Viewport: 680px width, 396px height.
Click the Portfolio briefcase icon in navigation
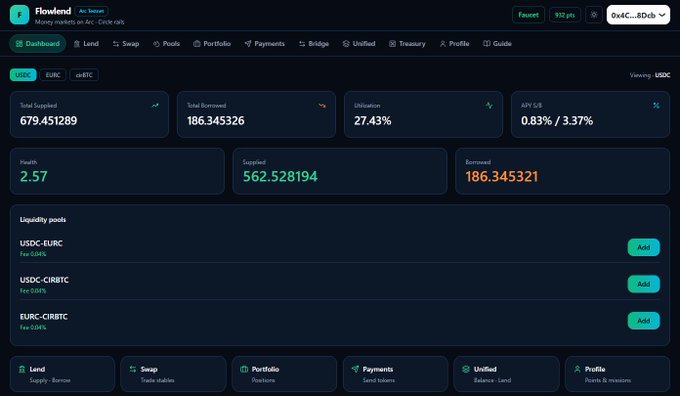pos(197,43)
